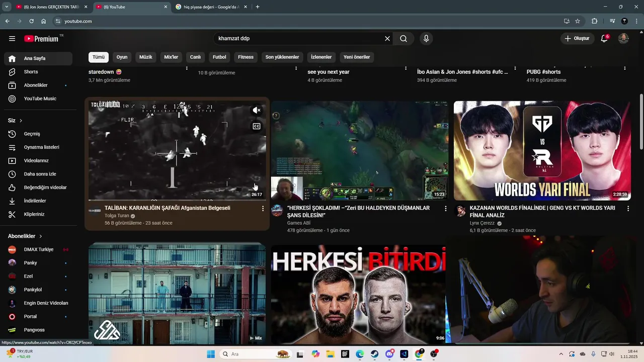Open the Portal channel subscription
Screen dimensions: 644x362
click(x=38, y=317)
